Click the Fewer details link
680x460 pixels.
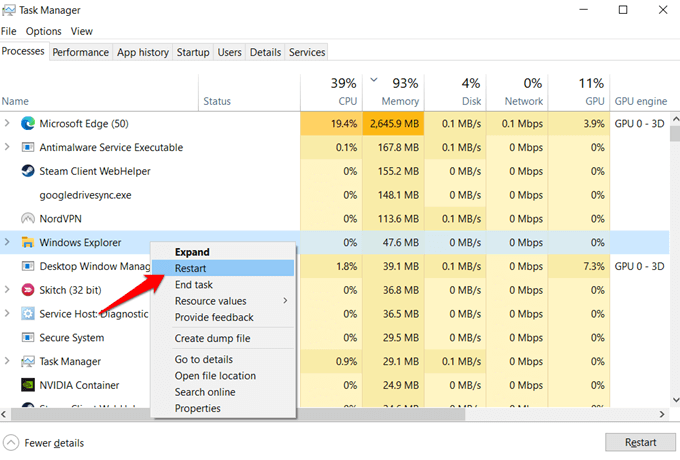coord(54,443)
